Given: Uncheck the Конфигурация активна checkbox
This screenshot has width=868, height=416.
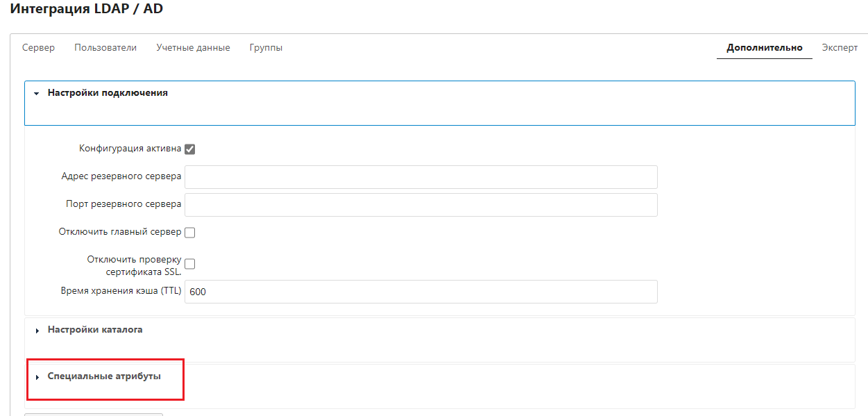Looking at the screenshot, I should tap(189, 149).
